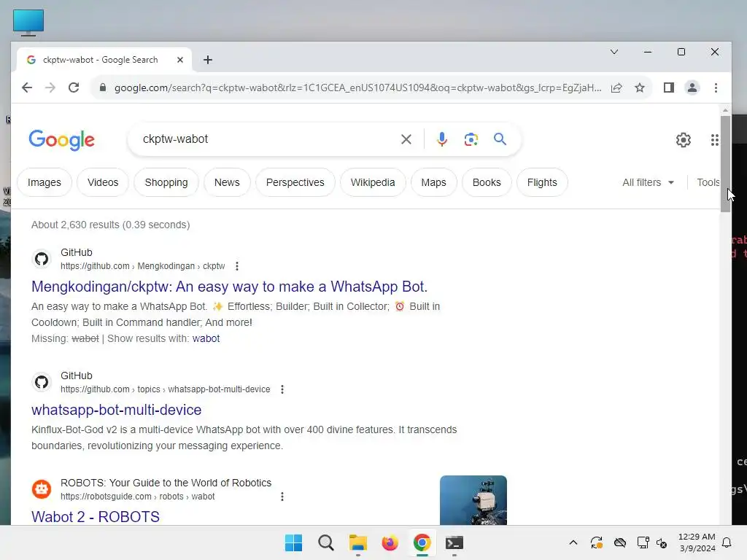Open the Wabot 2 - ROBOTS result
The height and width of the screenshot is (560, 747).
coord(96,517)
